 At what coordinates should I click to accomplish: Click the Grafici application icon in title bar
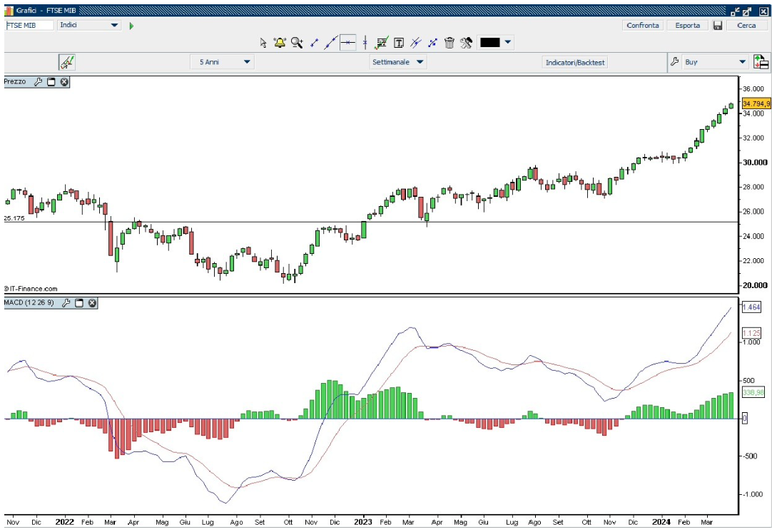[9, 10]
